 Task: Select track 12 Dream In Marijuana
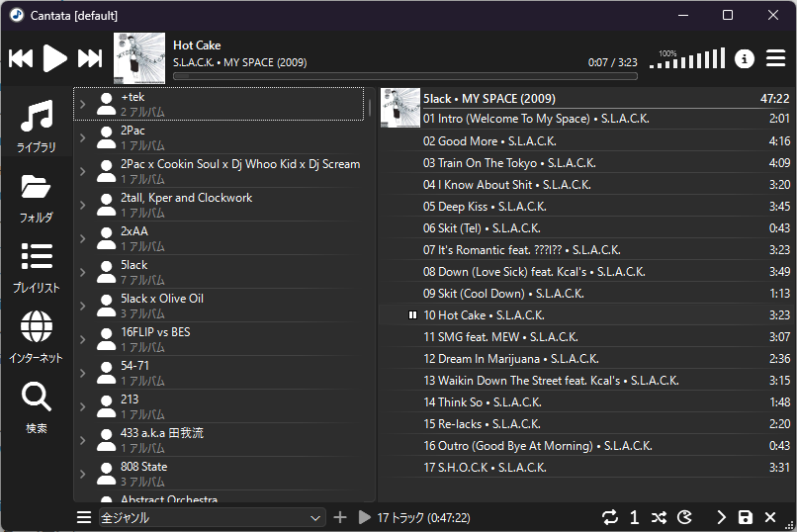point(585,359)
